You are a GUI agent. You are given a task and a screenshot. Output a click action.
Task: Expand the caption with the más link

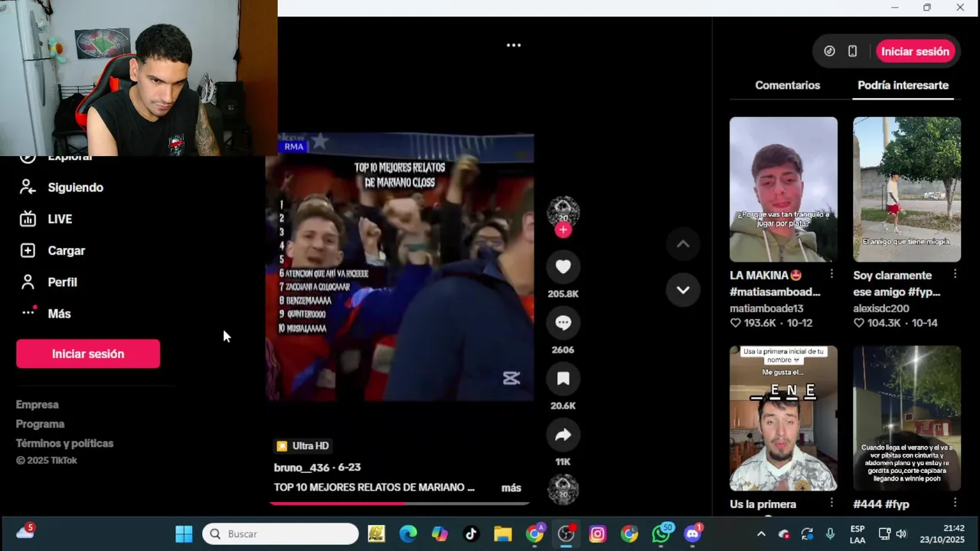[x=511, y=487]
